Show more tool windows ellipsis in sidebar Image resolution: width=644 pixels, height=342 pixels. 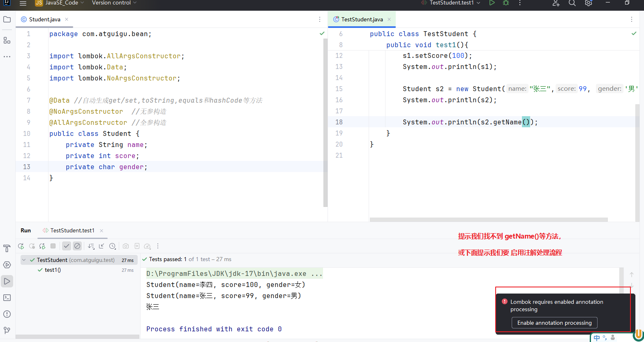coord(7,57)
